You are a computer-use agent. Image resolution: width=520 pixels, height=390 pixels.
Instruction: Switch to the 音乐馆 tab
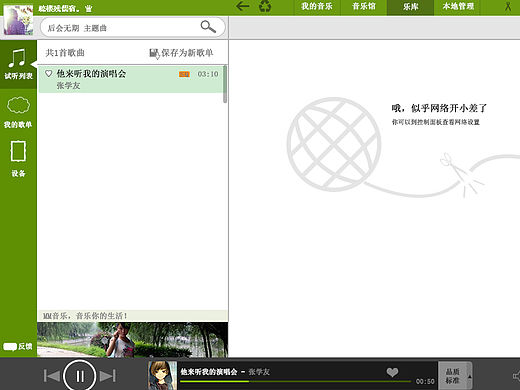364,7
